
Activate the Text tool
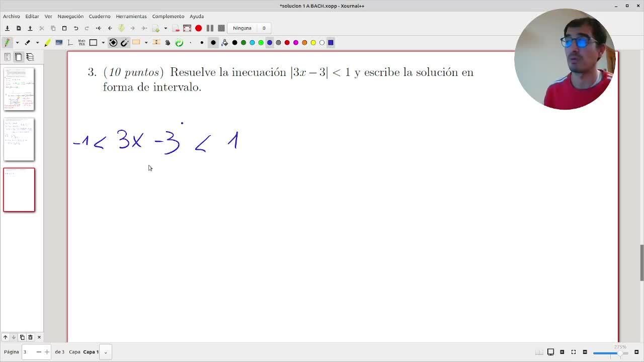coord(70,43)
